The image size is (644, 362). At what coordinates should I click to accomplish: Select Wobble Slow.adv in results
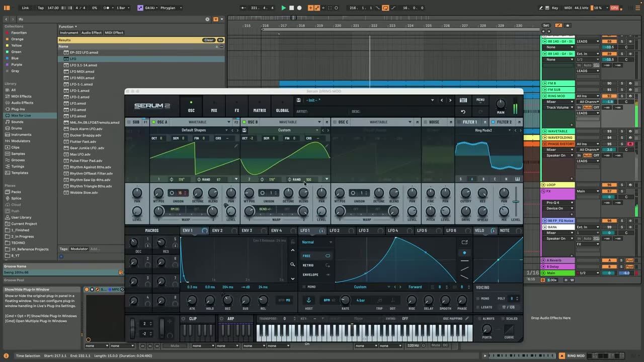pos(84,193)
